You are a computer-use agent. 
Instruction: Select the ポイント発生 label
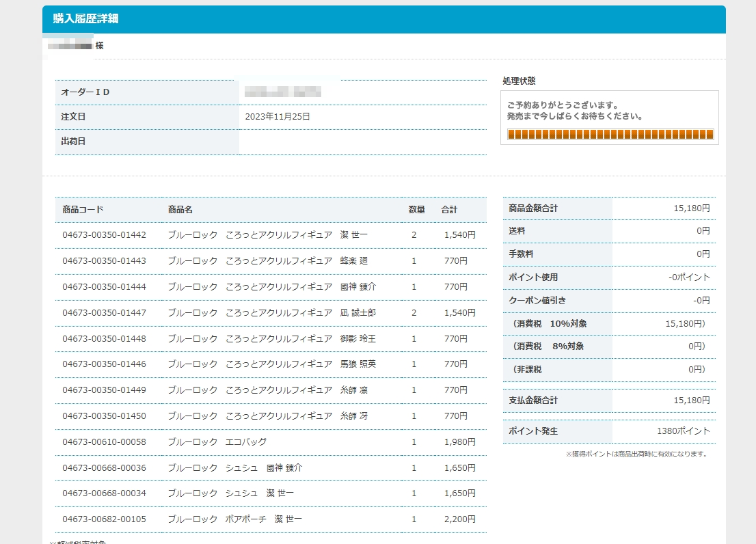pos(533,431)
